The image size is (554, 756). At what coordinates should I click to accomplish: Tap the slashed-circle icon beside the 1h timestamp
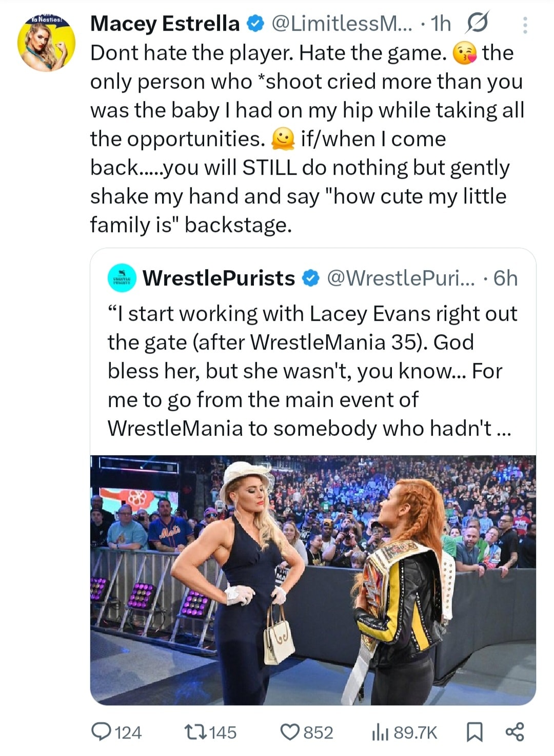[x=477, y=24]
